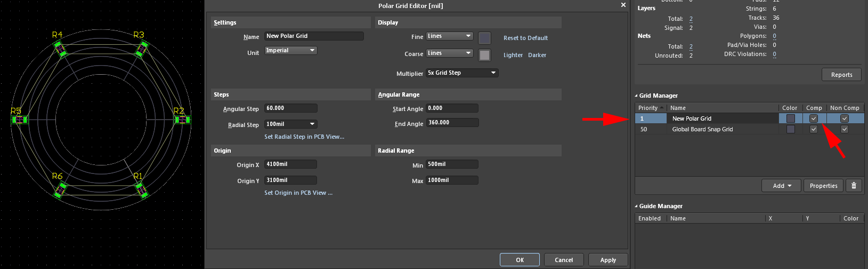This screenshot has width=868, height=269.
Task: Open the Radial Step dropdown
Action: pos(291,124)
